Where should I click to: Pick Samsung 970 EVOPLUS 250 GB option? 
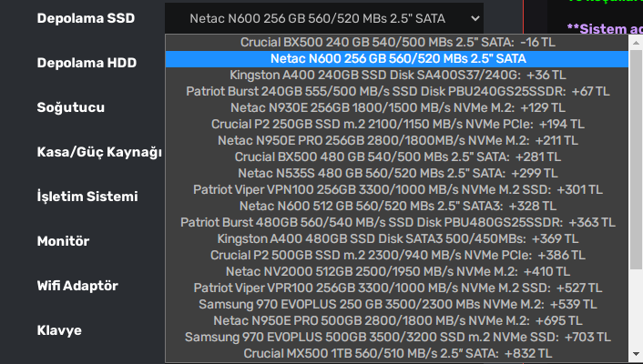(398, 304)
